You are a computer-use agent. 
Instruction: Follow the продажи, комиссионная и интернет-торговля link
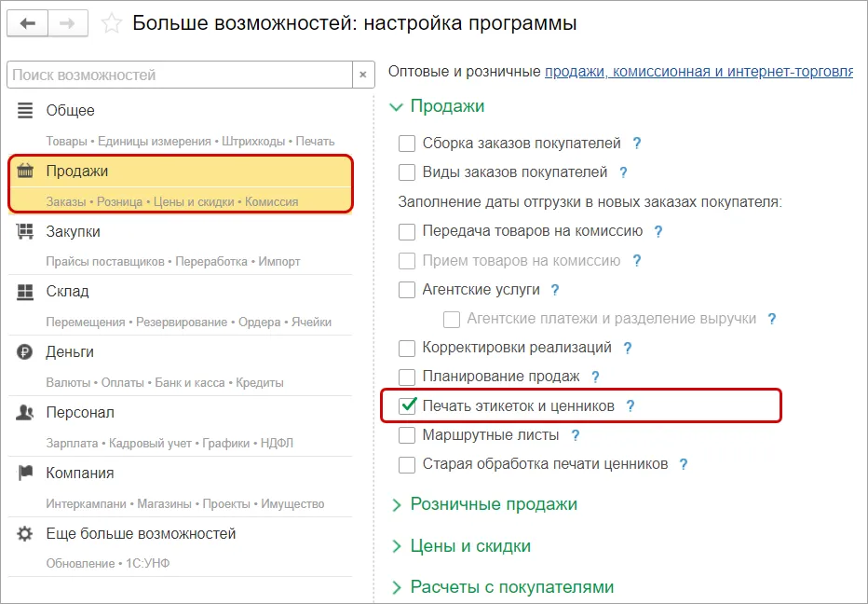pos(698,72)
